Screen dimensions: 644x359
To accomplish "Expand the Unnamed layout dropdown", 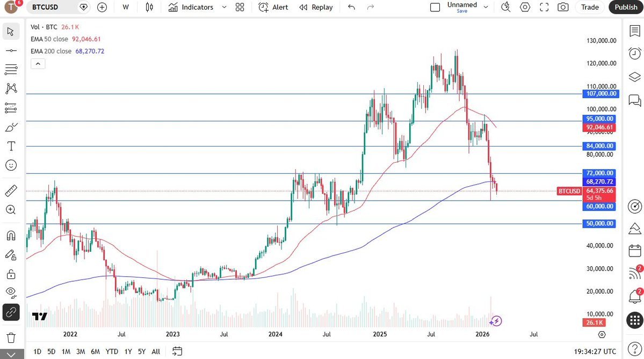I will point(486,7).
